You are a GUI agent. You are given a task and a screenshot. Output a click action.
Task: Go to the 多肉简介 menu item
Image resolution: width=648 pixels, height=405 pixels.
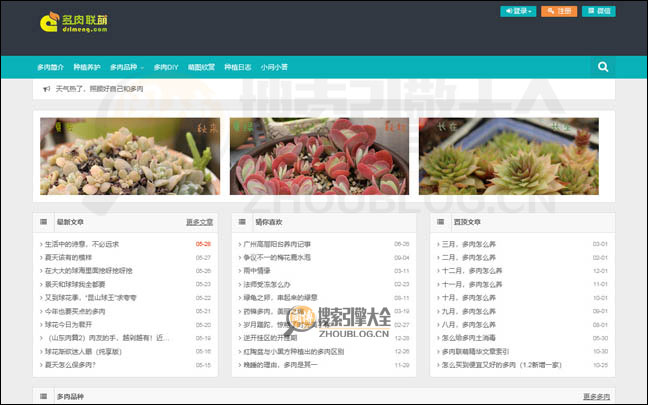[x=50, y=67]
